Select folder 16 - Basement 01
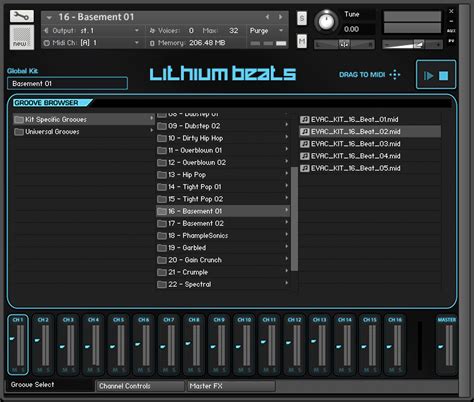Screen dimensions: 474x402 click(223, 211)
